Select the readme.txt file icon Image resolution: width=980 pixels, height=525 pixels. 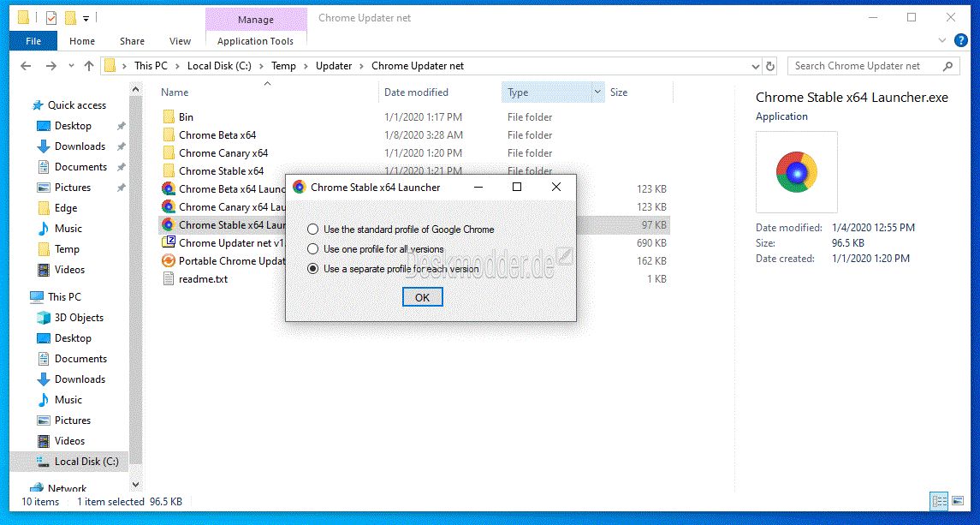click(x=168, y=279)
